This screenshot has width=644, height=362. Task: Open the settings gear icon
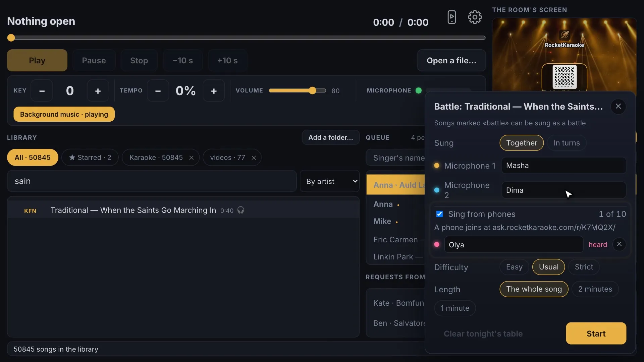click(475, 17)
